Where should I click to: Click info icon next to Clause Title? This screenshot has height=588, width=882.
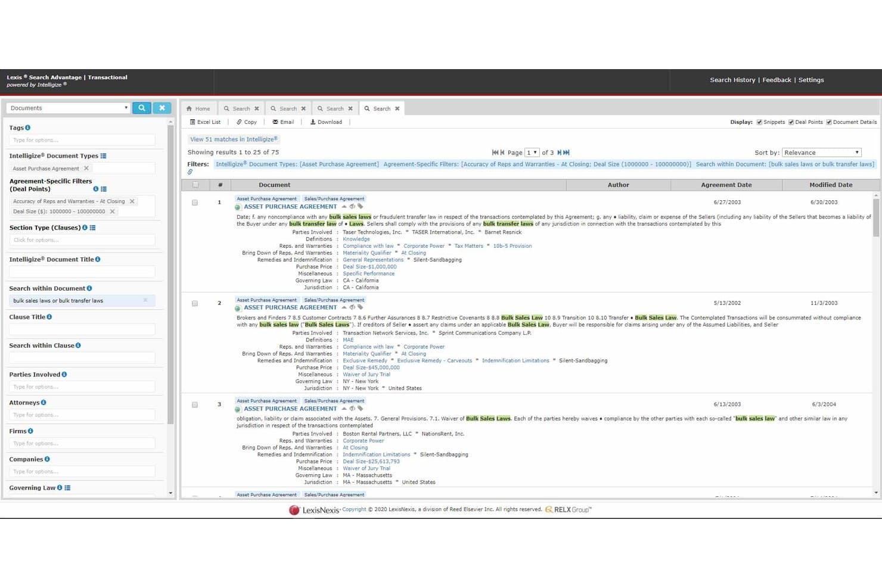coord(49,317)
